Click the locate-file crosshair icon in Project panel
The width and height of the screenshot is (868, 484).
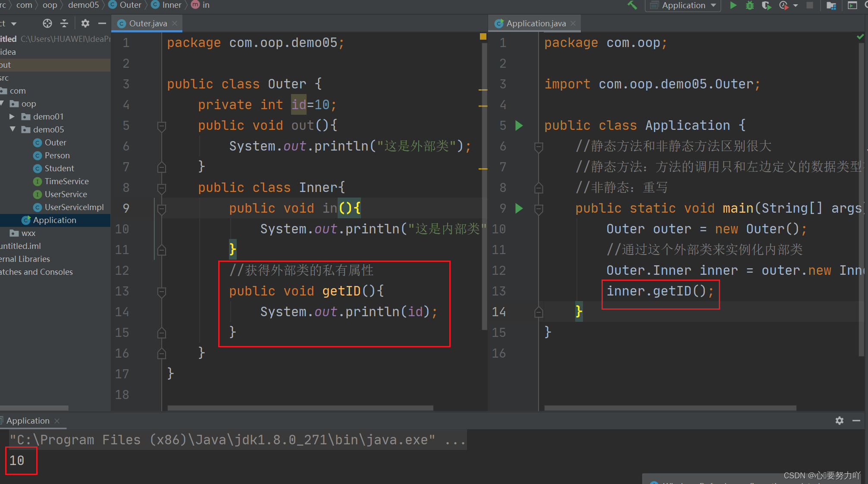coord(47,23)
